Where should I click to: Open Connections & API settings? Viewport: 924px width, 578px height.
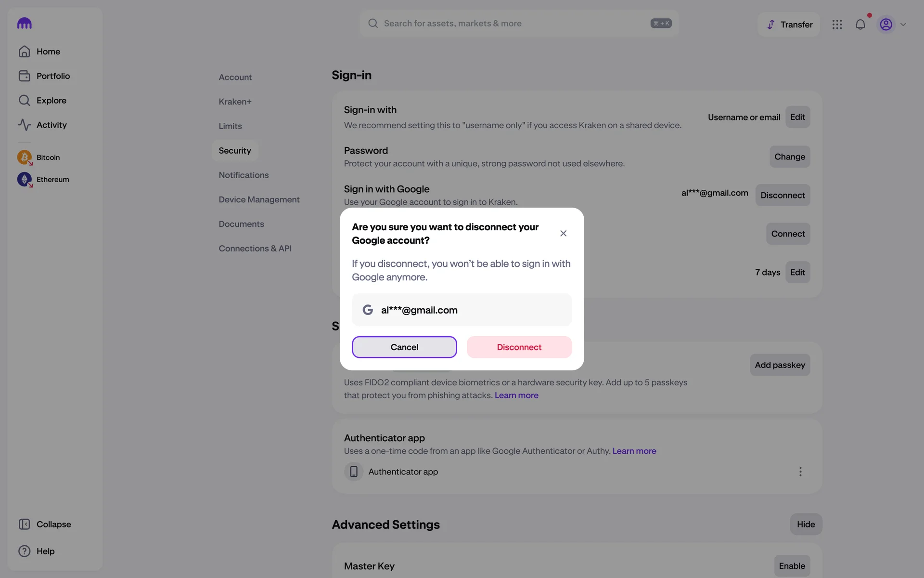point(255,249)
